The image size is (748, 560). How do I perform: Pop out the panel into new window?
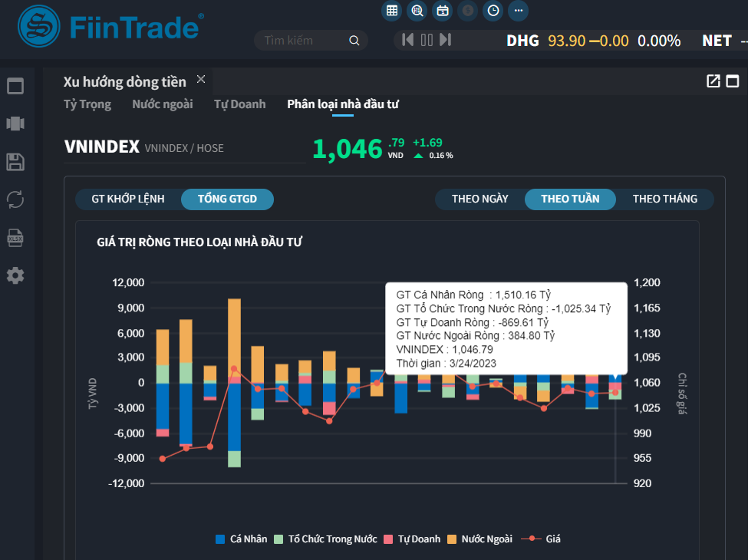coord(713,81)
